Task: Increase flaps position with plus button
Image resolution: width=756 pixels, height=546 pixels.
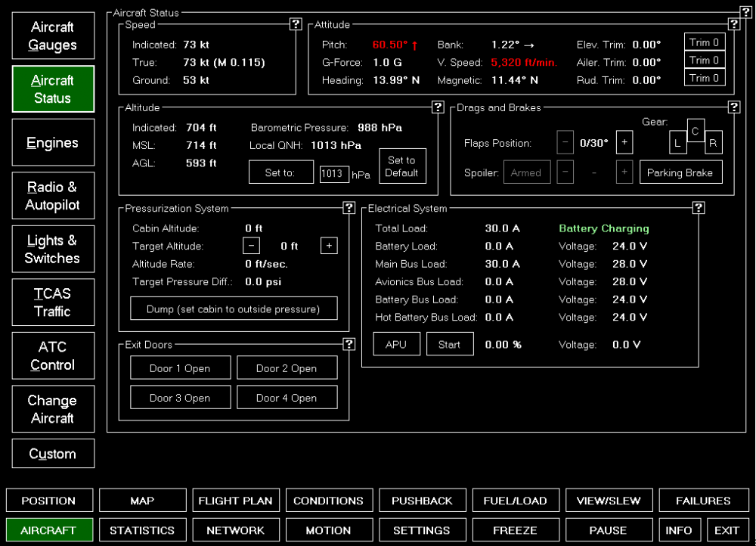Action: (x=624, y=142)
